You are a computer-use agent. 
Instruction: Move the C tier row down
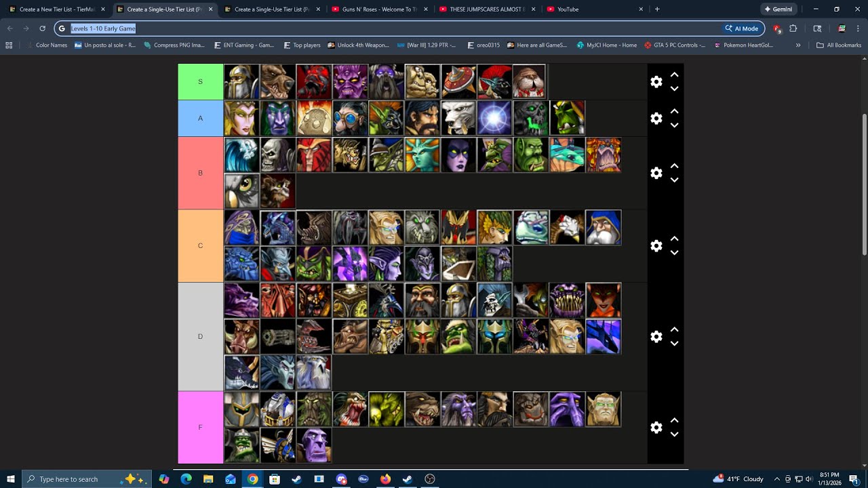point(675,253)
